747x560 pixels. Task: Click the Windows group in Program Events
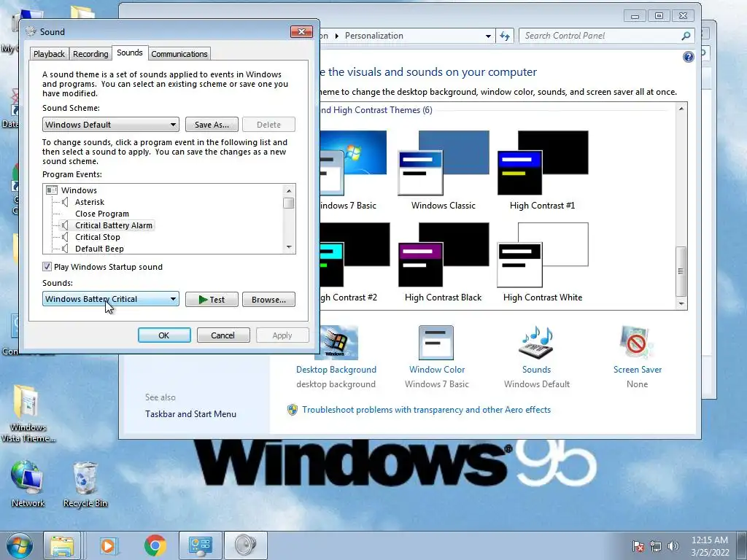click(x=79, y=190)
